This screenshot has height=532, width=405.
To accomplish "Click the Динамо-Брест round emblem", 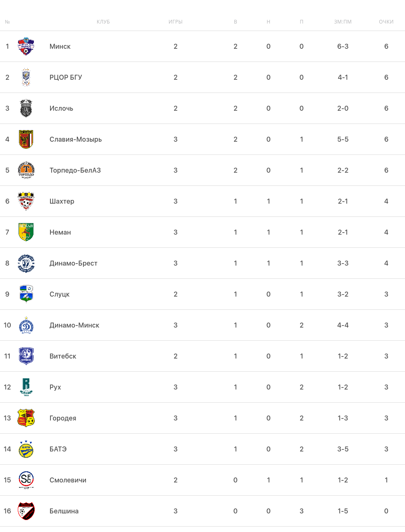I will coord(26,263).
